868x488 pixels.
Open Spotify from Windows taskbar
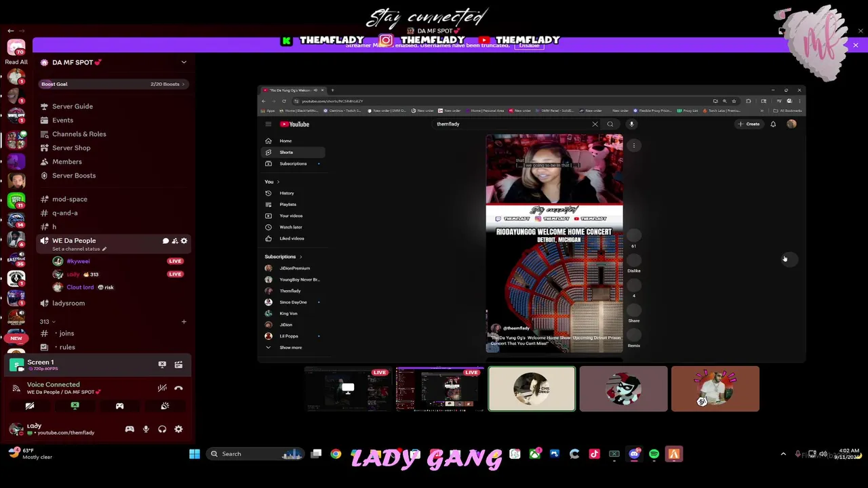(654, 454)
